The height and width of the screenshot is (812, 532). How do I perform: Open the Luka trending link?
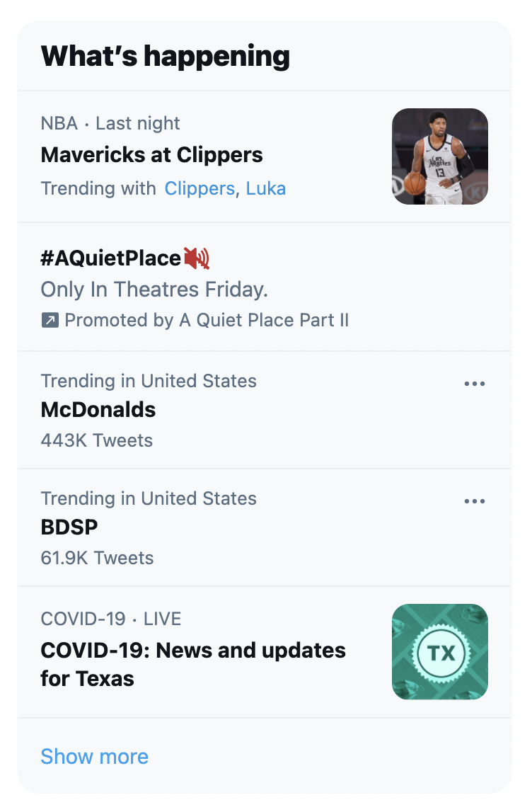click(266, 188)
